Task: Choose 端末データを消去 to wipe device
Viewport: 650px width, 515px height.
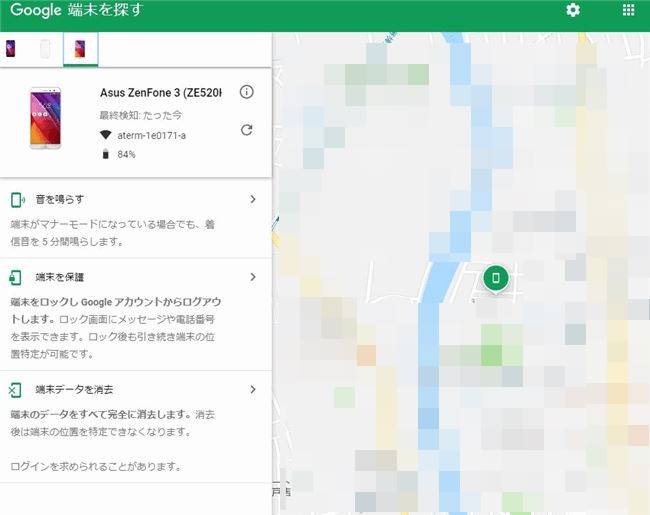Action: click(x=74, y=389)
